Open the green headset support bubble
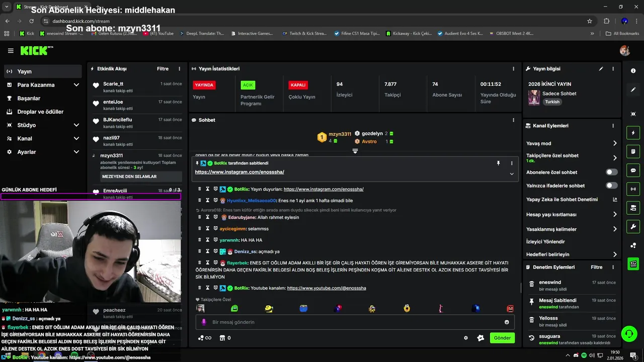The width and height of the screenshot is (644, 362). coord(628,333)
